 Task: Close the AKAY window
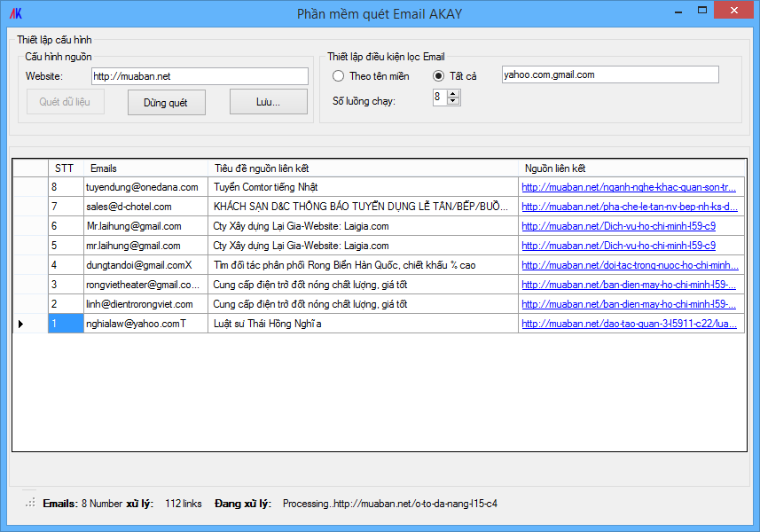point(733,10)
